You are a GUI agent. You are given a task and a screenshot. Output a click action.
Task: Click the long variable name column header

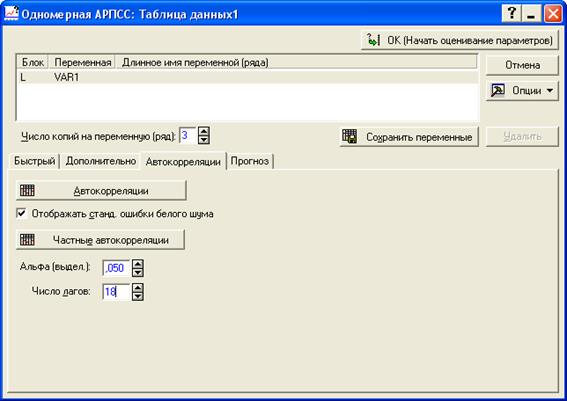(x=296, y=63)
